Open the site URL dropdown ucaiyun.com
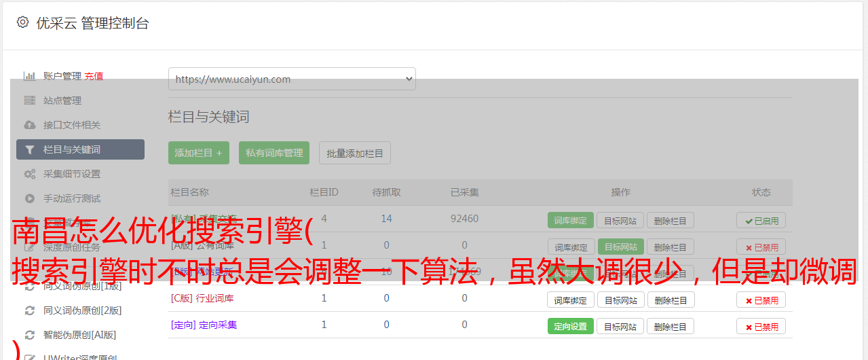Viewport: 868px width, 360px height. tap(292, 79)
